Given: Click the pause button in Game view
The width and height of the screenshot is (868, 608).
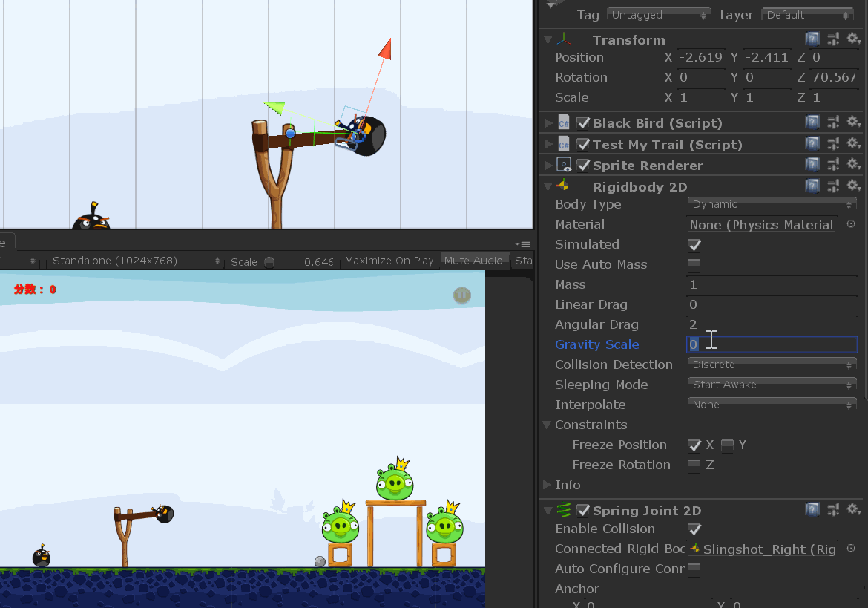Looking at the screenshot, I should click(x=461, y=295).
